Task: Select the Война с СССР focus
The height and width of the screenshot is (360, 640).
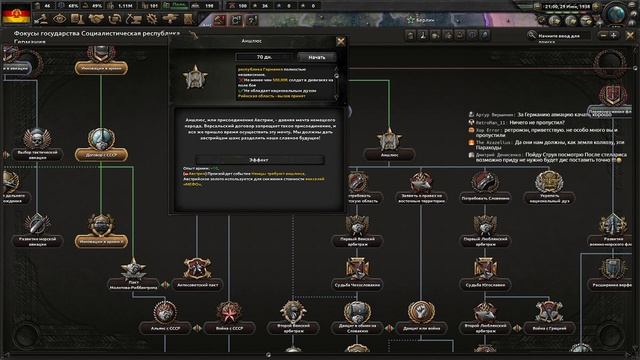Action: tap(229, 318)
